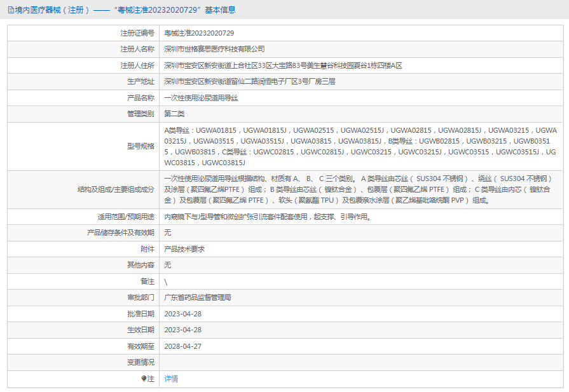Select the registrant name 深圳市世格赛思医疗科技有限公司
The height and width of the screenshot is (392, 569).
coord(214,49)
